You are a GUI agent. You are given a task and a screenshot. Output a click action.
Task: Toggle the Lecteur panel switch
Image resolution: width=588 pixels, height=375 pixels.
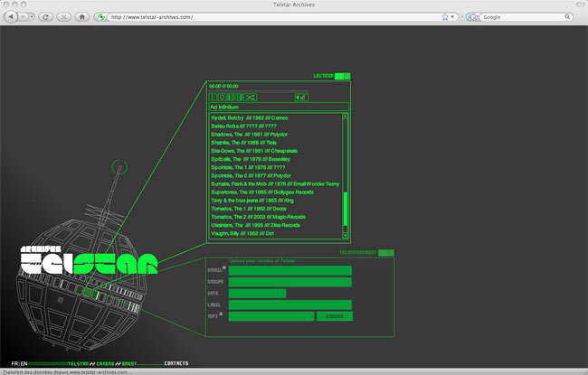[342, 76]
